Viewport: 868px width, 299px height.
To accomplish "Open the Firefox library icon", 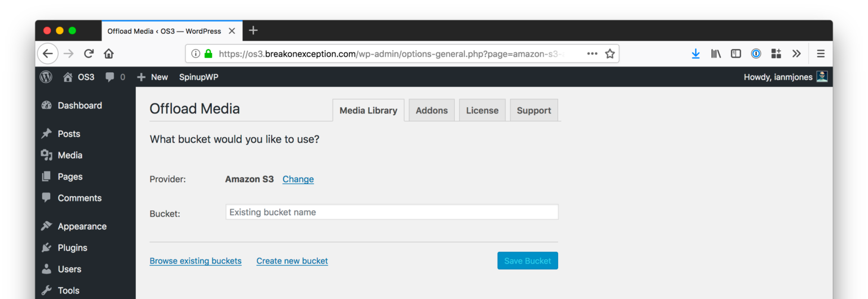I will point(716,54).
